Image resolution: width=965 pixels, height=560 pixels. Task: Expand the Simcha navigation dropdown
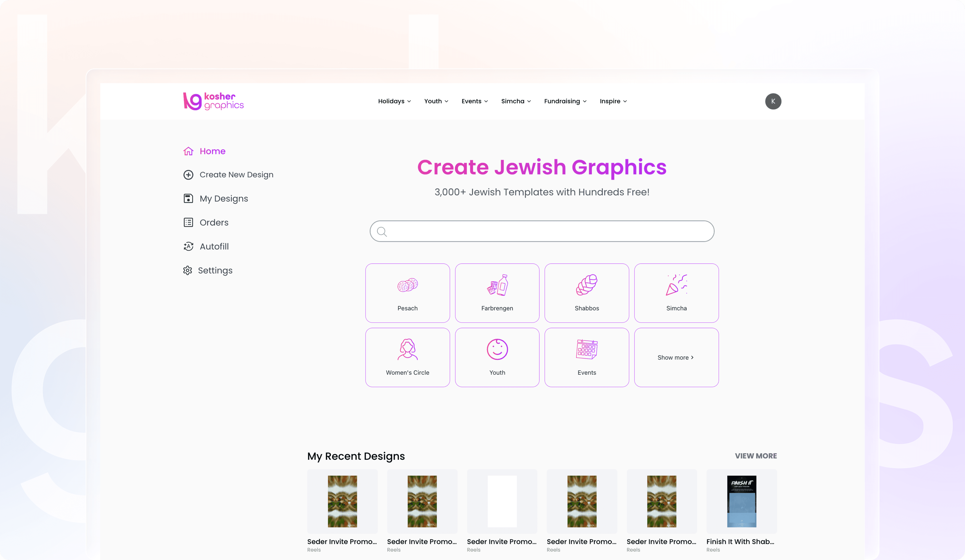pyautogui.click(x=515, y=101)
